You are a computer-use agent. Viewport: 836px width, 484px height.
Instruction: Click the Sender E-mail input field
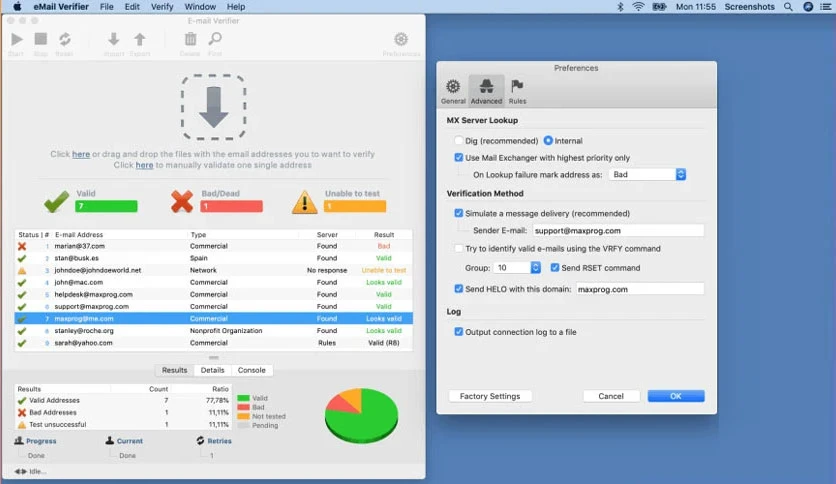[x=618, y=230]
